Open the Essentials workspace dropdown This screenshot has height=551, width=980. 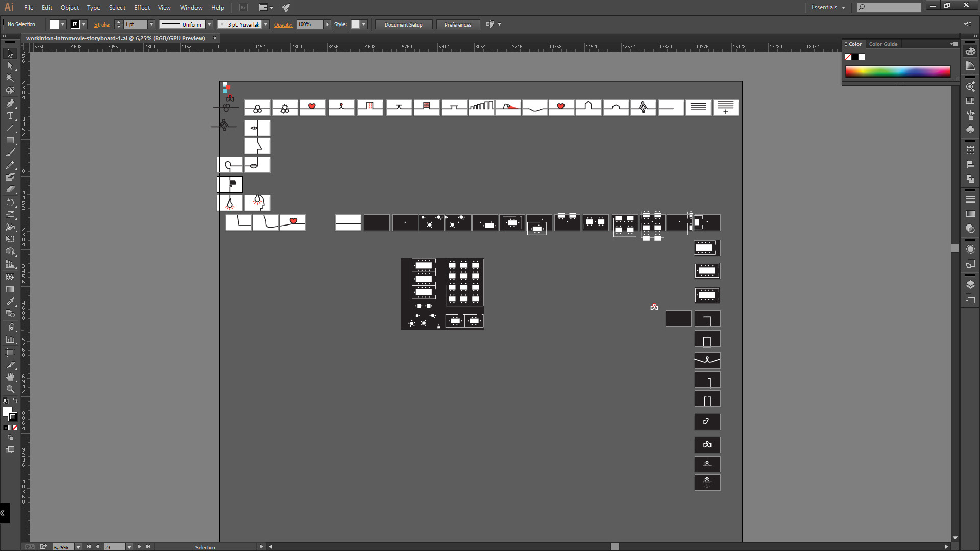pos(828,7)
